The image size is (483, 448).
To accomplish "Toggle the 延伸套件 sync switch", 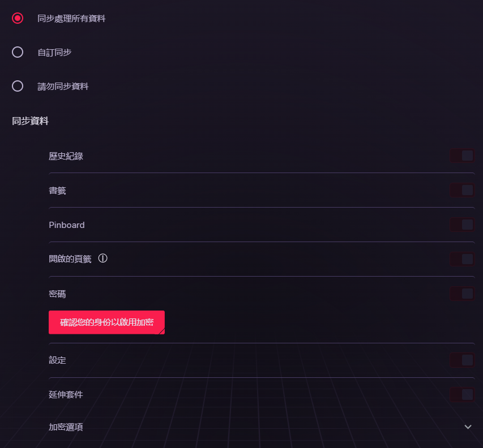I will (x=462, y=394).
